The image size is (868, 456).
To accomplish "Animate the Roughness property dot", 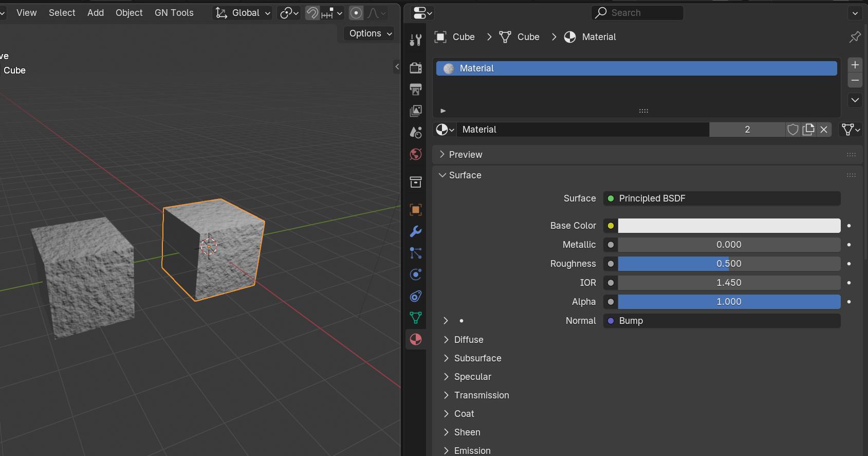I will pyautogui.click(x=849, y=264).
